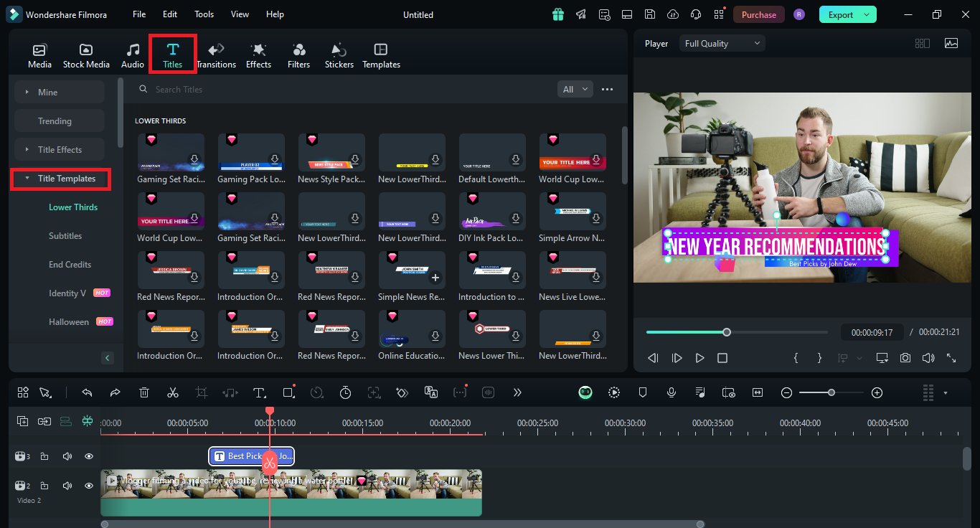Screen dimensions: 980x528
Task: Open the video scopes icon in Player
Action: (951, 43)
